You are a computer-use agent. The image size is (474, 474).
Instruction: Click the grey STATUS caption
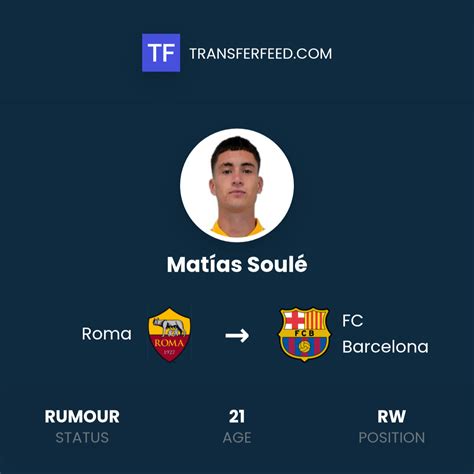(82, 438)
